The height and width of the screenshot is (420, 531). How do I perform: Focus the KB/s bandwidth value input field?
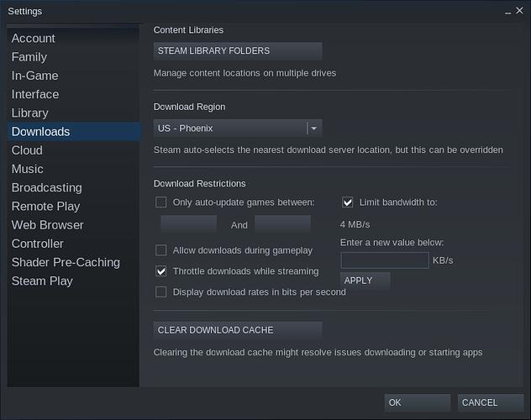[385, 260]
